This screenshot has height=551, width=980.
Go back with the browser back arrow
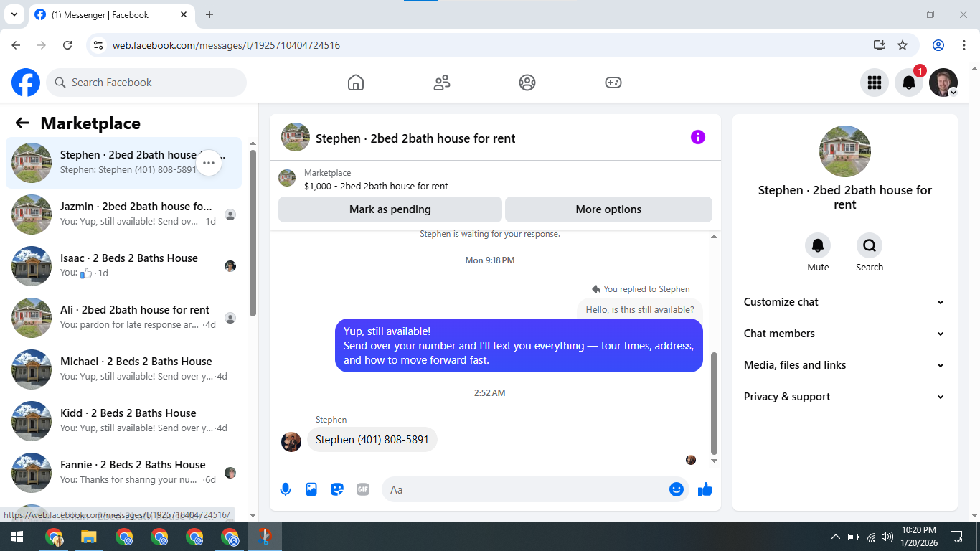click(16, 45)
